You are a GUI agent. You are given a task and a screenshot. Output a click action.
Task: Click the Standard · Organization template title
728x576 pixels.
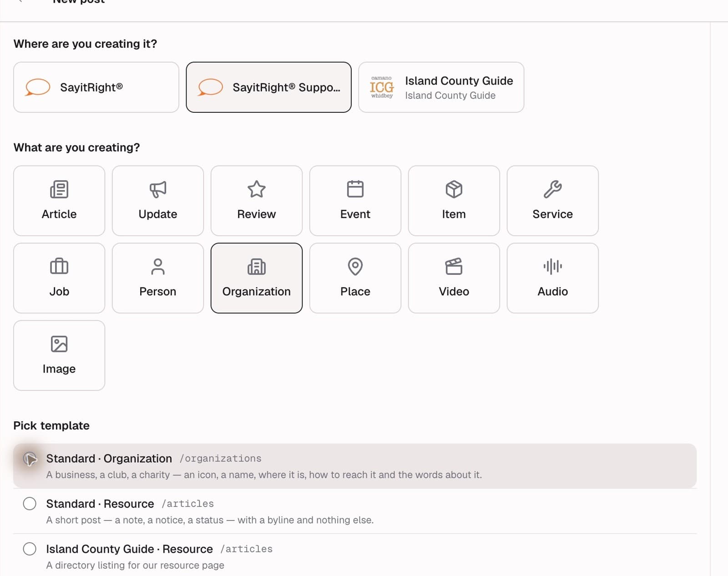[x=109, y=459]
